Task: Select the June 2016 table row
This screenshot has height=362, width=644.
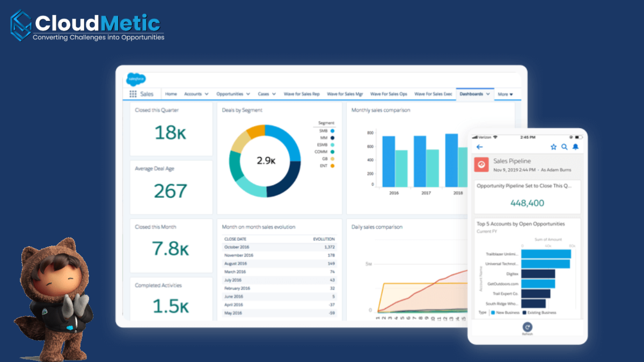Action: [280, 296]
